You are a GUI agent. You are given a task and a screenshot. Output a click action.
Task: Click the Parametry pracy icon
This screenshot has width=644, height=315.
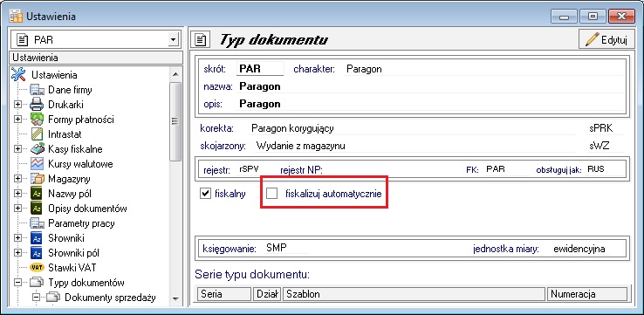point(37,223)
